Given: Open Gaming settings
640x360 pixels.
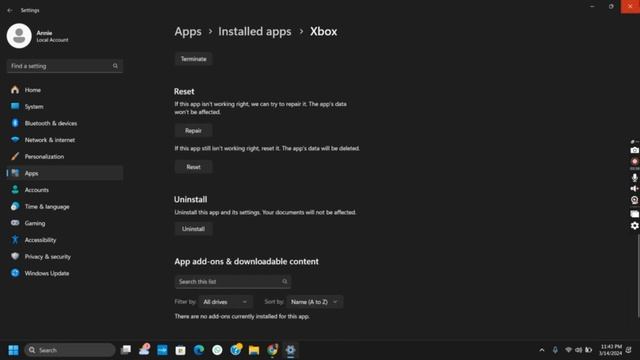Looking at the screenshot, I should click(64, 223).
